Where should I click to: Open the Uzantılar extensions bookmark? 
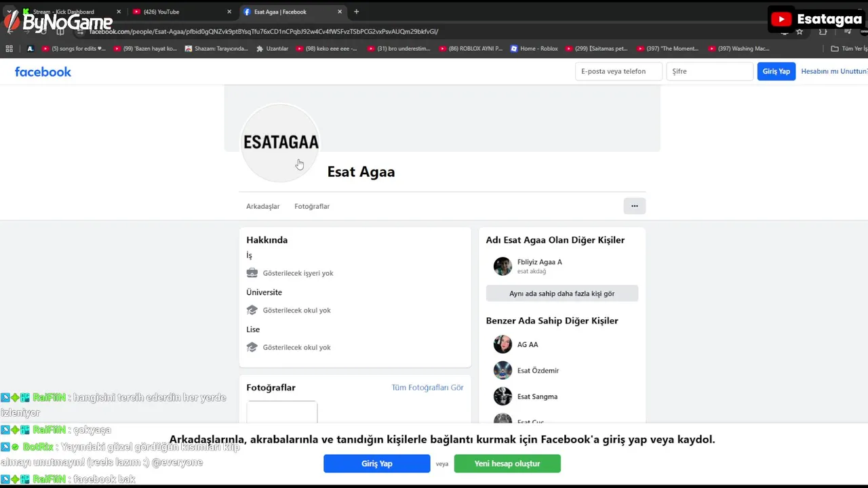pos(272,49)
